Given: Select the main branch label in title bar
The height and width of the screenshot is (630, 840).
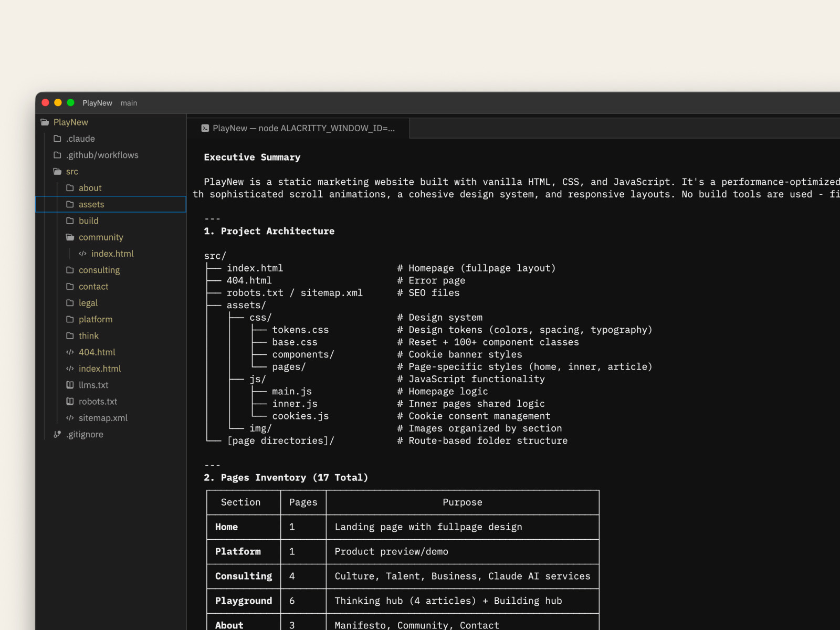Looking at the screenshot, I should click(129, 103).
